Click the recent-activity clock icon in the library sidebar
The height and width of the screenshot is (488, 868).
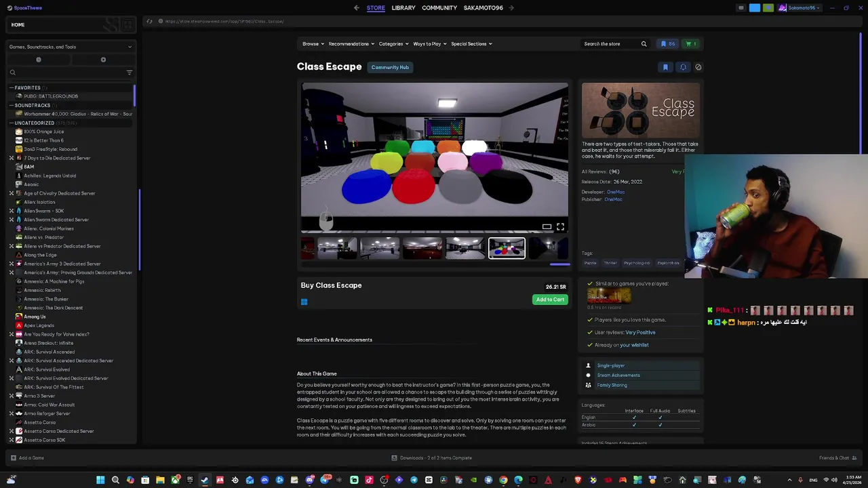pos(39,60)
